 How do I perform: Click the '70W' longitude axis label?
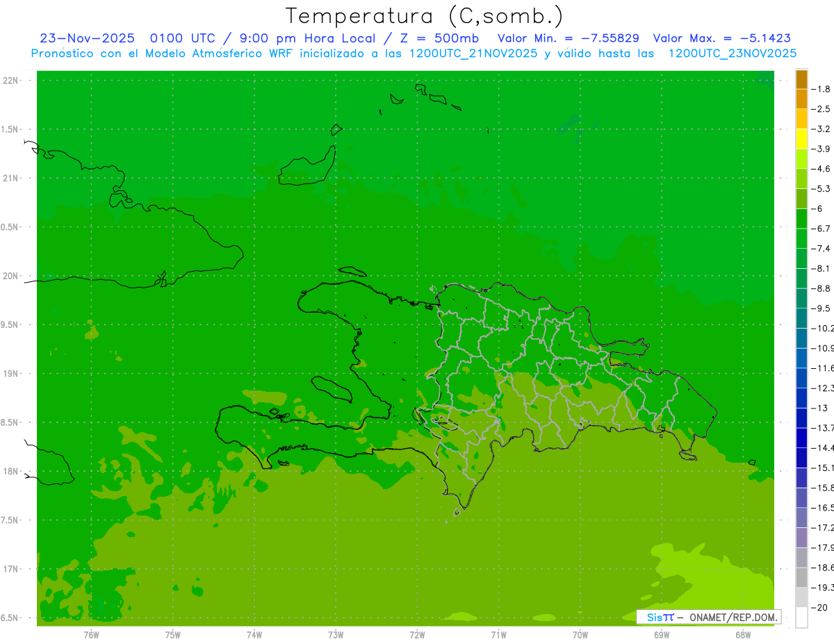point(580,635)
